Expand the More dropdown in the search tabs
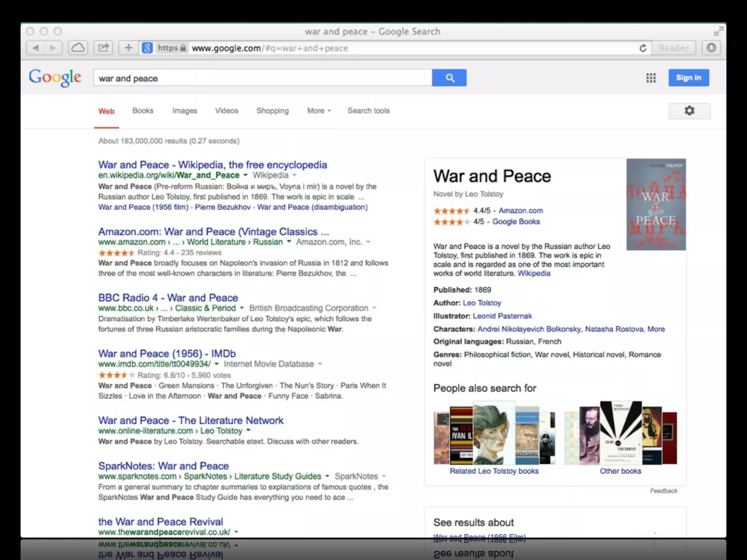This screenshot has height=560, width=747. pos(319,111)
